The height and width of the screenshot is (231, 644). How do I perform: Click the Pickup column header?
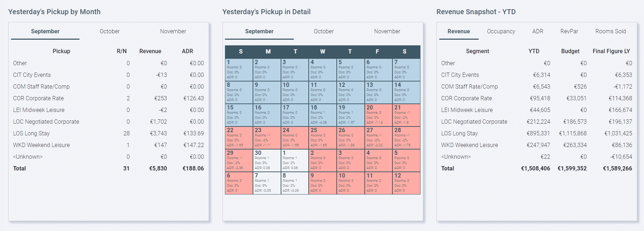61,51
